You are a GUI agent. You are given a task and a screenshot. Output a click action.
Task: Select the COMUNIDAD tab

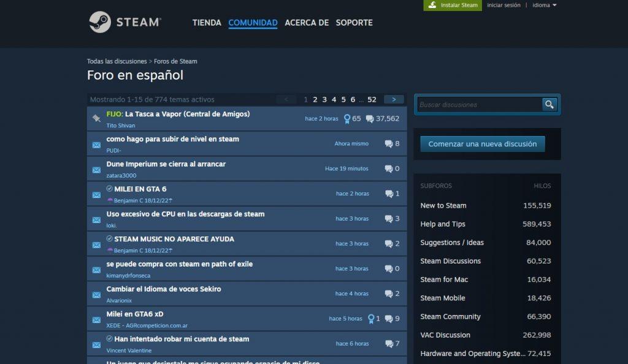pos(252,23)
